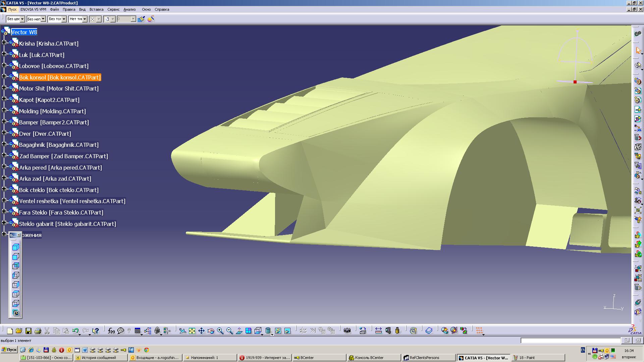Click the Save diskette icon
The width and height of the screenshot is (644, 362).
pos(29,331)
